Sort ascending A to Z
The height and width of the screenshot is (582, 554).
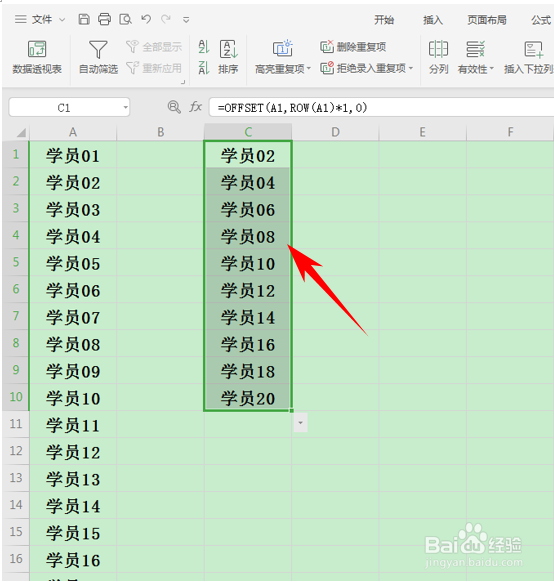pos(204,47)
